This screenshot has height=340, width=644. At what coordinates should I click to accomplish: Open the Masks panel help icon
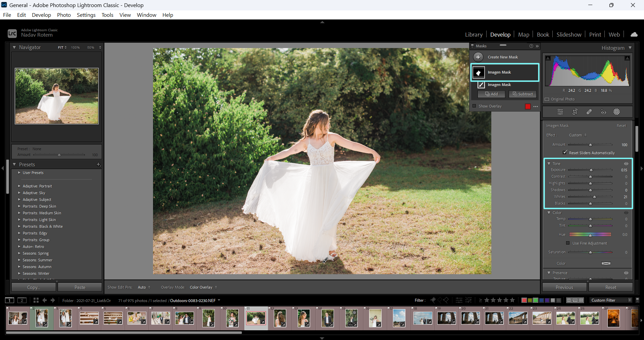coord(531,46)
